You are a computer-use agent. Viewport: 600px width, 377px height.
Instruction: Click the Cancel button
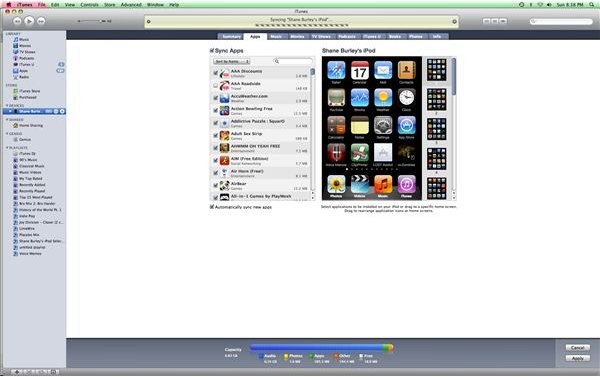click(577, 348)
